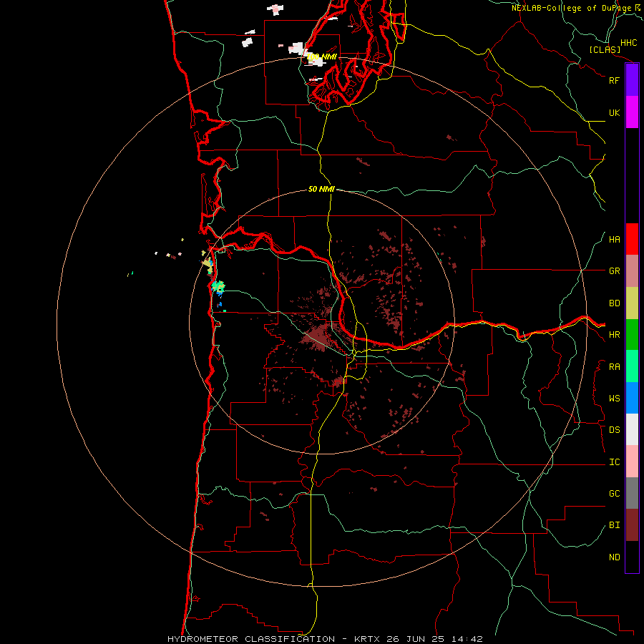
Task: Click the HYDROMETEOR CLASSIFICATION title text
Action: click(x=251, y=639)
